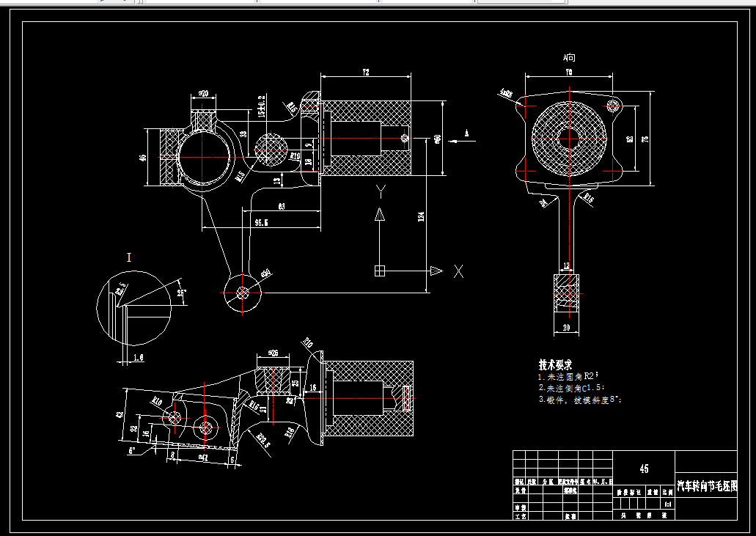Viewport: 756px width, 536px height.
Task: Select the 76 height dimension in A view
Action: (x=645, y=139)
